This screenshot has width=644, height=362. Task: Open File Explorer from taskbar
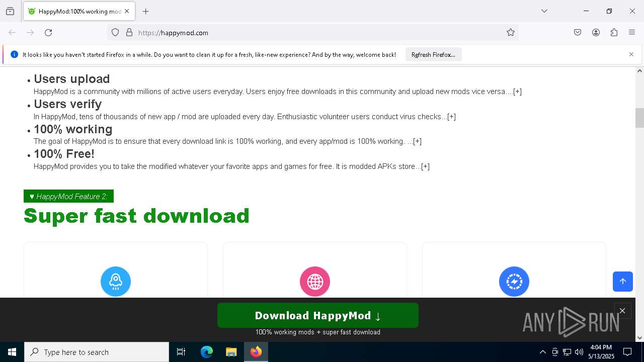click(231, 352)
